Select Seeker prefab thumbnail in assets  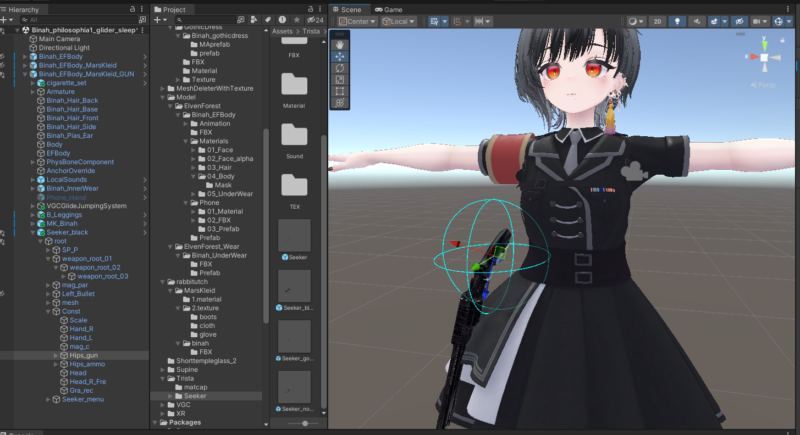coord(294,236)
